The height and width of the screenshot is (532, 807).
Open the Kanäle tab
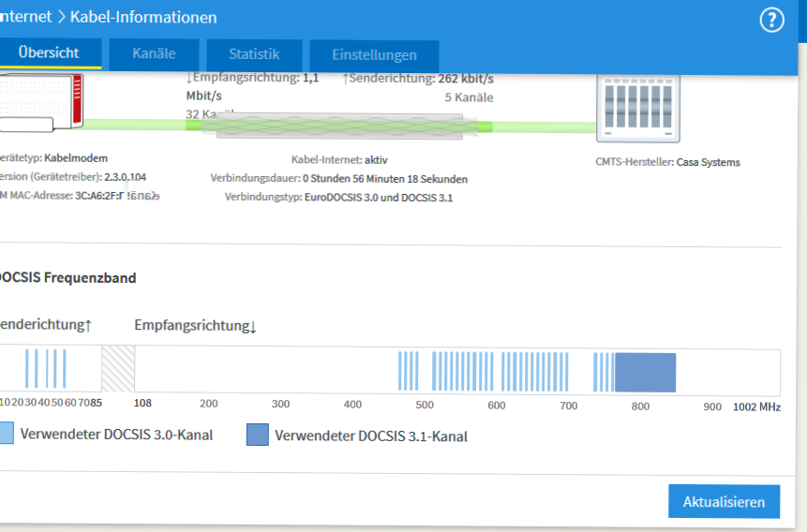pos(154,53)
